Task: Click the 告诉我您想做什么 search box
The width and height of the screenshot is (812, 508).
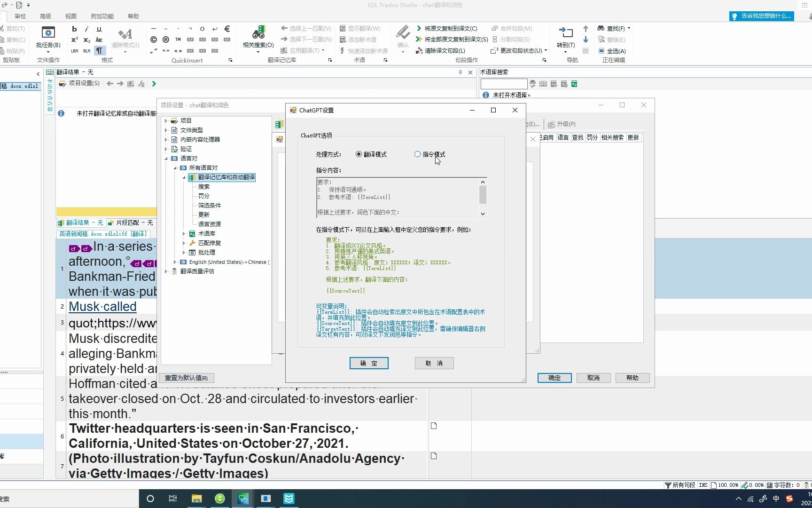Action: coord(762,16)
